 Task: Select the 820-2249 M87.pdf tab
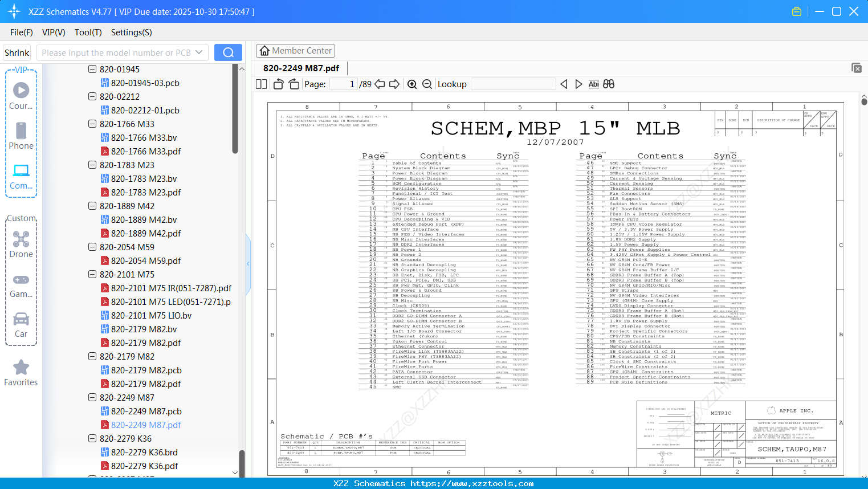click(x=301, y=68)
